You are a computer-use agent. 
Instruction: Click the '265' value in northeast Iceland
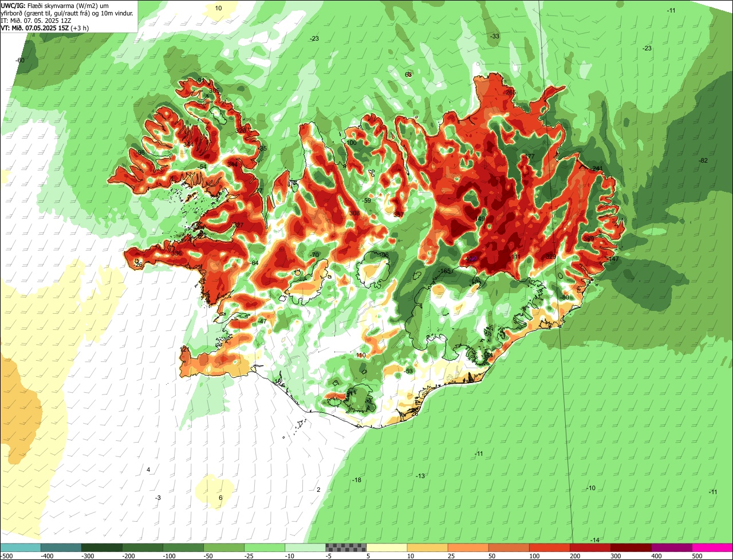tap(511, 93)
